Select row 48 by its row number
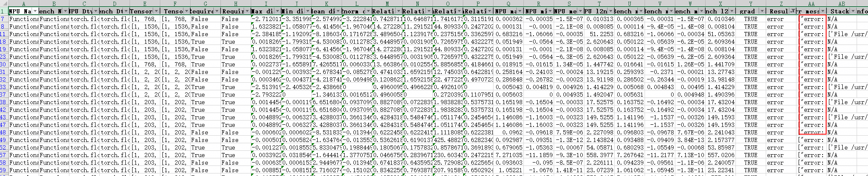Image resolution: width=868 pixels, height=176 pixels. click(4, 132)
